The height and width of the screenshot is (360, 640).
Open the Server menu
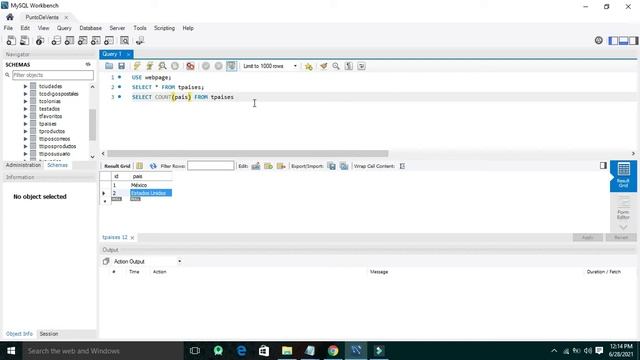coord(117,28)
